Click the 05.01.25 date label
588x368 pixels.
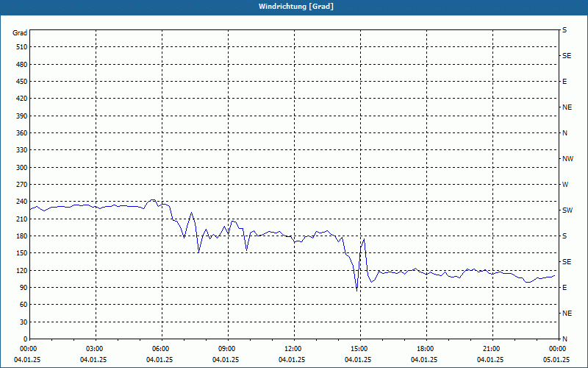click(x=556, y=359)
